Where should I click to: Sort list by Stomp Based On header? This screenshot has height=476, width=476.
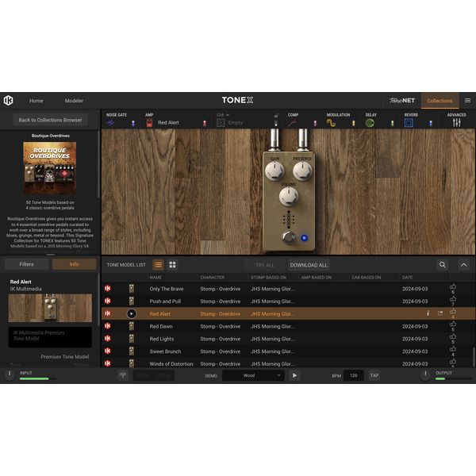tap(268, 278)
